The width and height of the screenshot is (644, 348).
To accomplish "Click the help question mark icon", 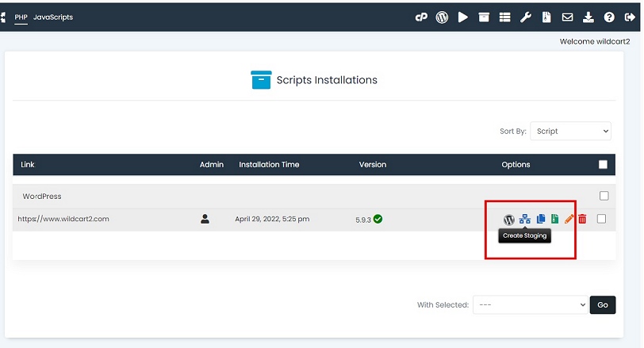I will [x=609, y=17].
